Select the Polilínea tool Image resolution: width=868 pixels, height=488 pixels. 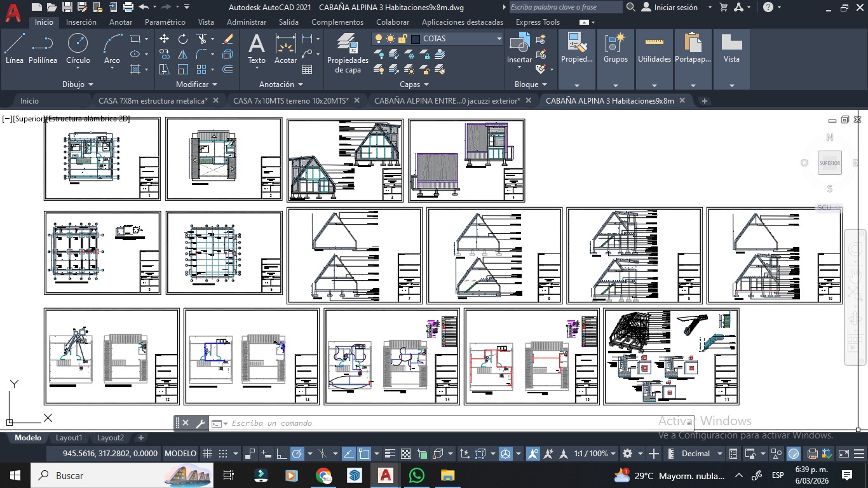click(43, 49)
